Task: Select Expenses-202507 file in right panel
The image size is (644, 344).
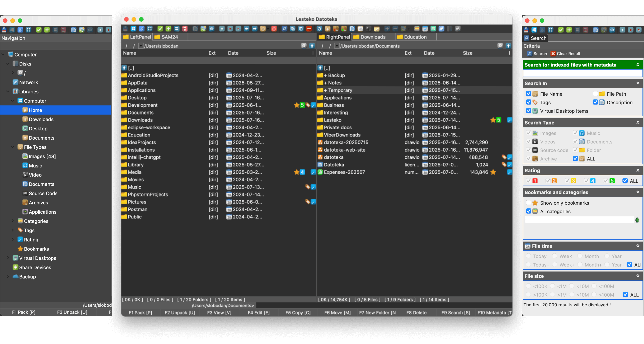Action: [x=415, y=172]
